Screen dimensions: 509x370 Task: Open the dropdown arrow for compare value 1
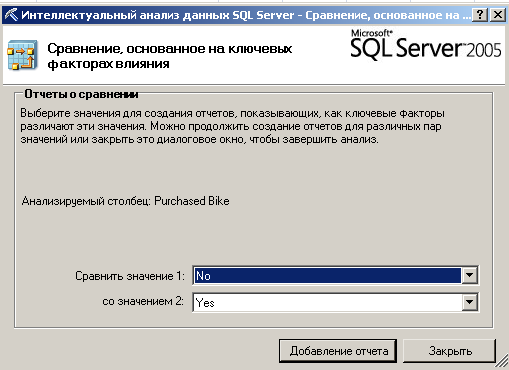tap(469, 275)
